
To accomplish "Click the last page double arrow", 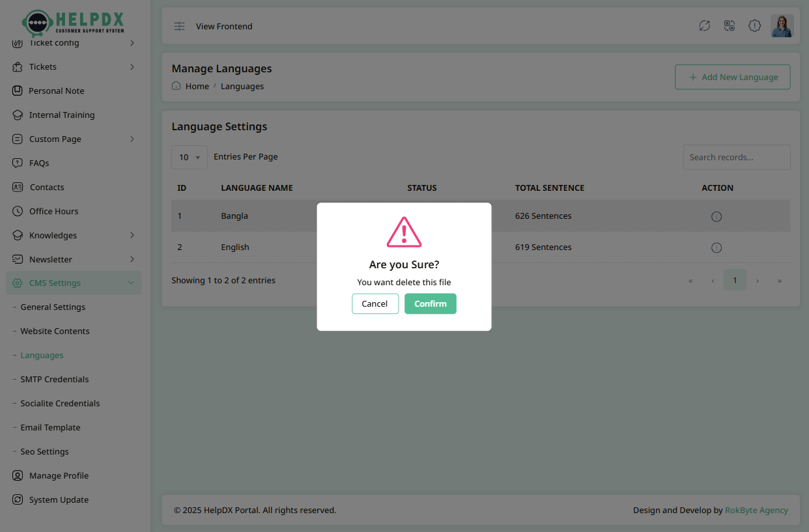I will coord(780,281).
